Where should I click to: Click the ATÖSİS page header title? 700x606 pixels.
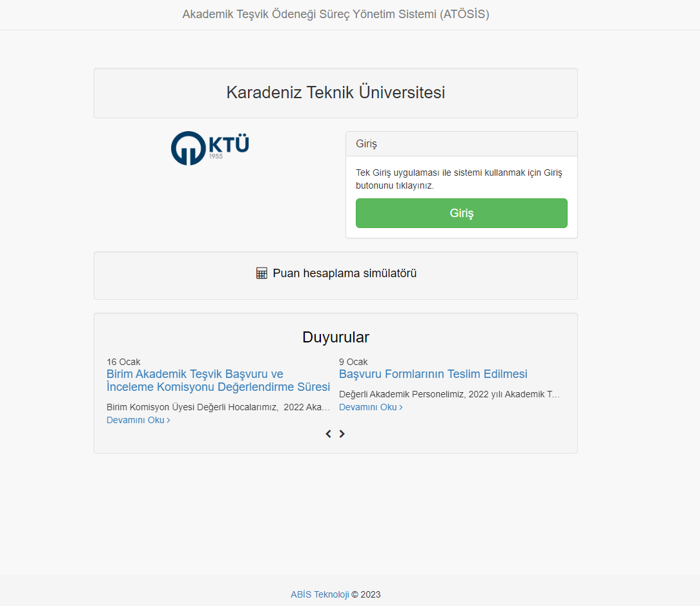336,14
